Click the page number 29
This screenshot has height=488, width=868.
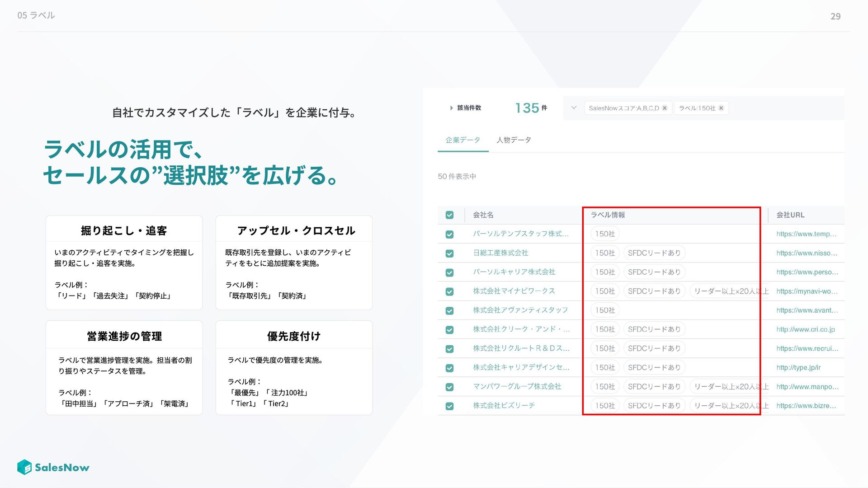click(835, 16)
